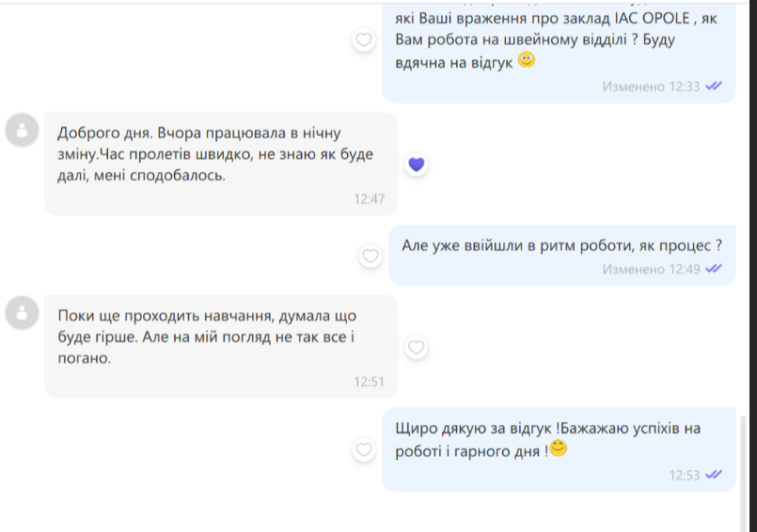The width and height of the screenshot is (757, 532).
Task: Click the read checkmarks next to 12:49
Action: tap(714, 269)
